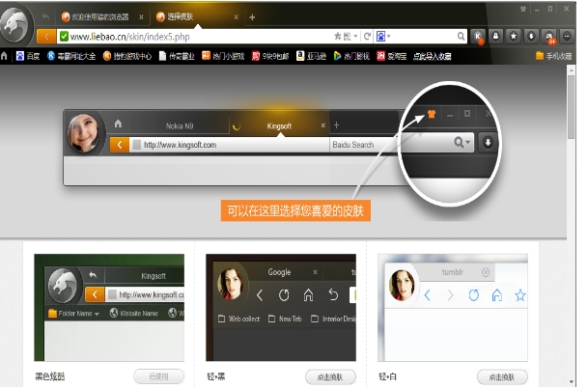Open the 手机收藏 folder
This screenshot has width=588, height=389.
(x=554, y=56)
